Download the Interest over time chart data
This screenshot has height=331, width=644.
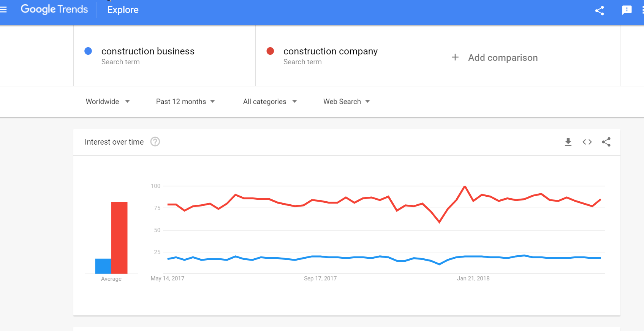point(568,142)
